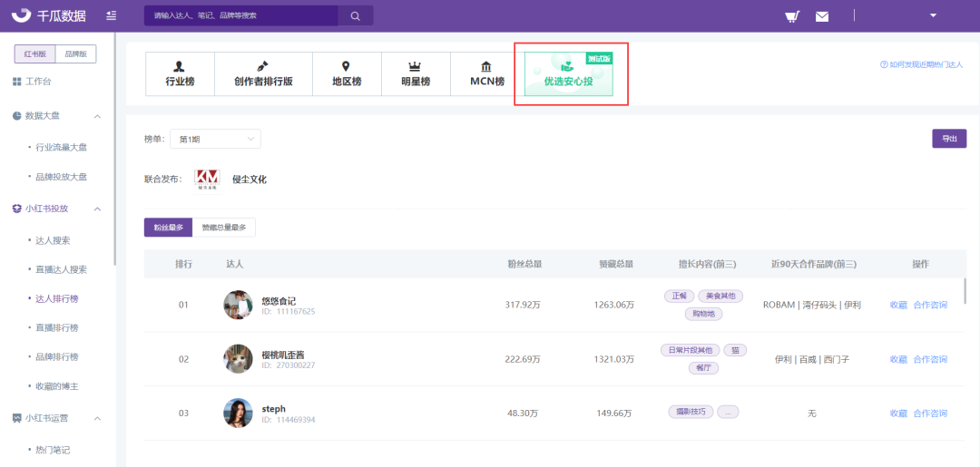Select the 优选安心投 tab
Viewport: 980px width, 467px height.
click(x=569, y=74)
